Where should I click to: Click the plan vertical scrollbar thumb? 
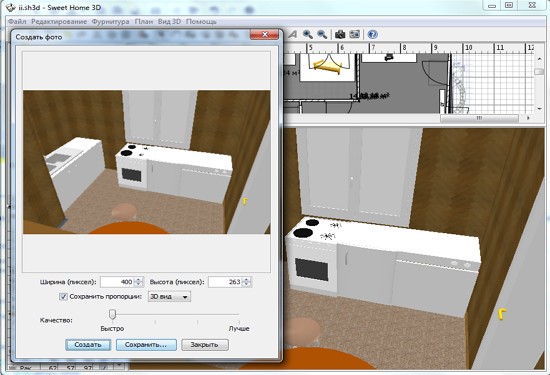(x=539, y=71)
